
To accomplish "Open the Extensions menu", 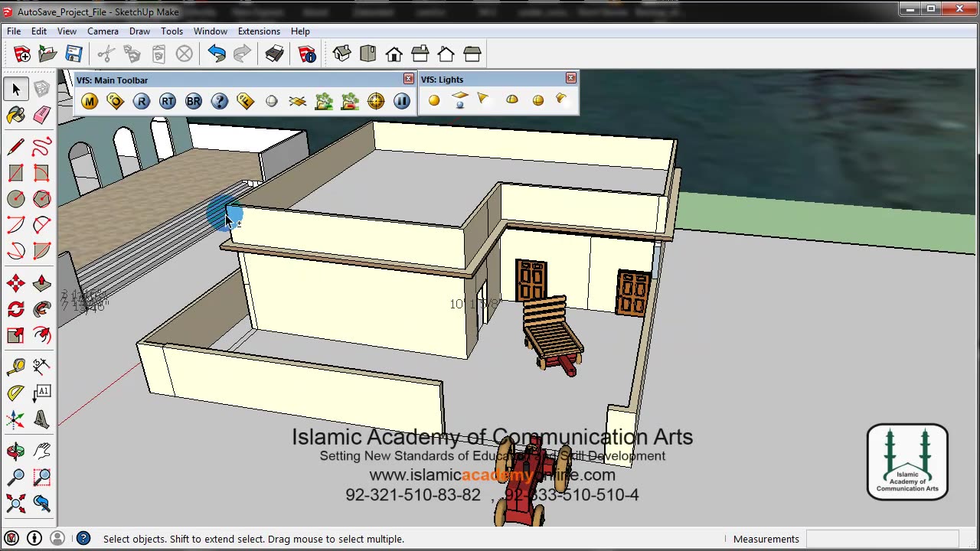I will tap(259, 31).
